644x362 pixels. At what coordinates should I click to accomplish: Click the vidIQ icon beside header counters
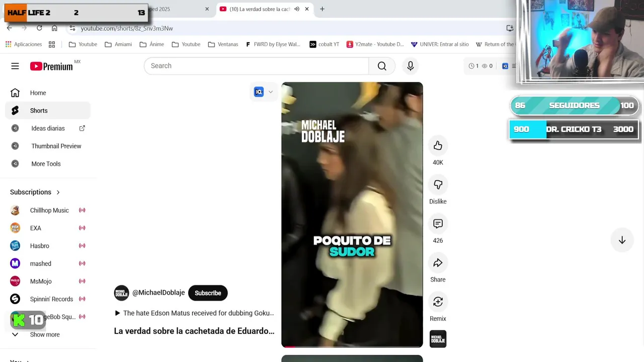coord(505,66)
